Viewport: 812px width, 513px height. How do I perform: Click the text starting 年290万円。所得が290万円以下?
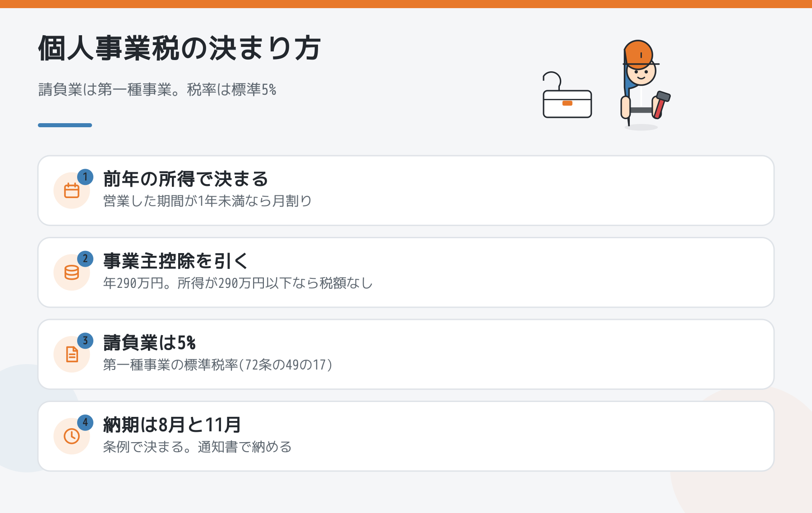pos(238,283)
